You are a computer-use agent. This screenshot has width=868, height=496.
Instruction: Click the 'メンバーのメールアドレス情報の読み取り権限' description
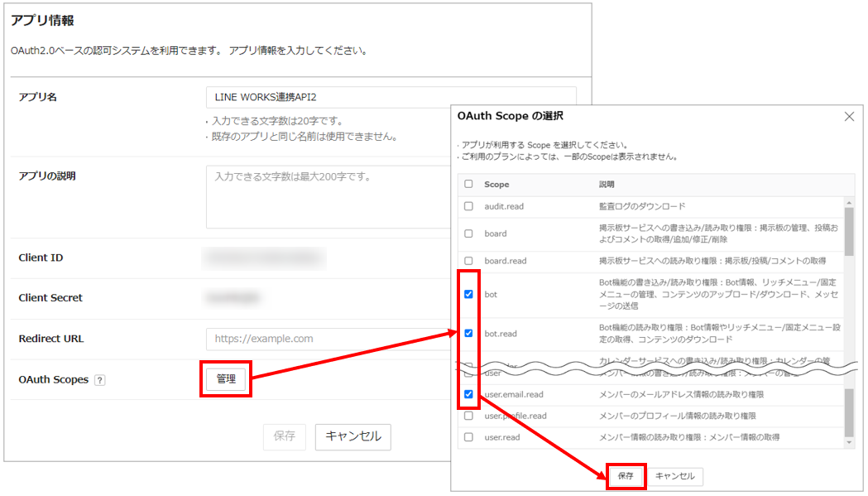coord(682,395)
